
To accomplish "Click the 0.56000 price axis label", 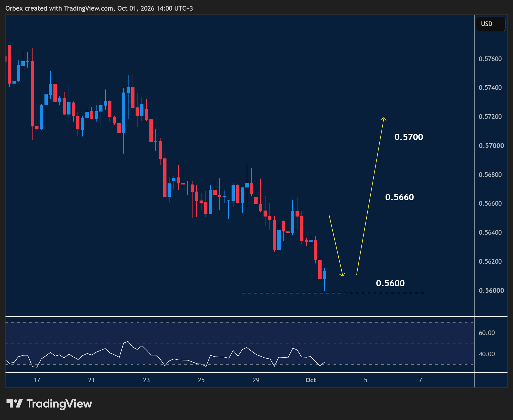I will [491, 291].
